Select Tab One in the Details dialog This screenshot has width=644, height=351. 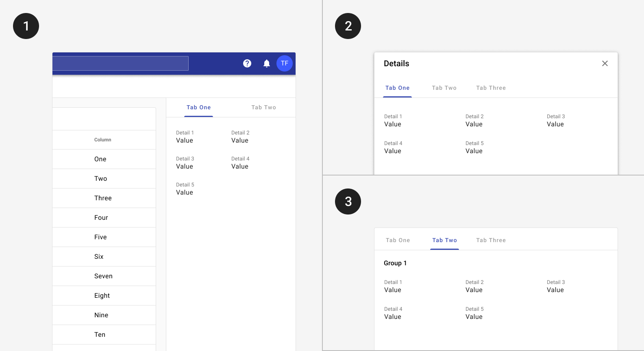[x=398, y=88]
